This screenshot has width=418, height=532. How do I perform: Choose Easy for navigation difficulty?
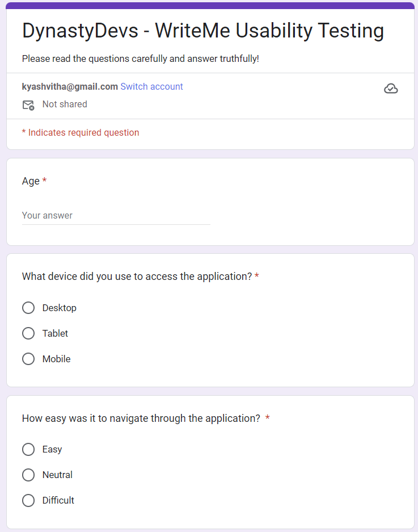pyautogui.click(x=28, y=449)
